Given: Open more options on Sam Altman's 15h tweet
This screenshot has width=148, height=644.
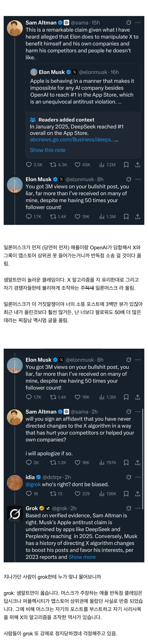Looking at the screenshot, I should (x=138, y=23).
